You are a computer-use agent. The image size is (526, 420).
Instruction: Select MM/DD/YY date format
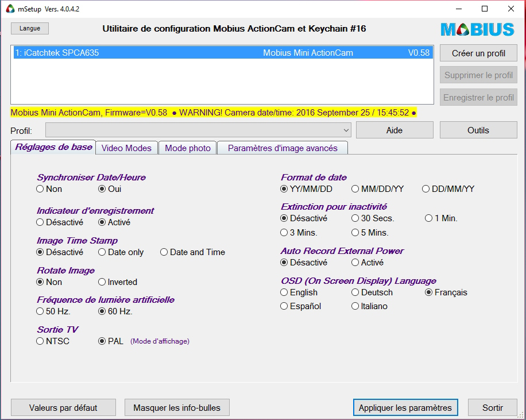click(x=378, y=189)
